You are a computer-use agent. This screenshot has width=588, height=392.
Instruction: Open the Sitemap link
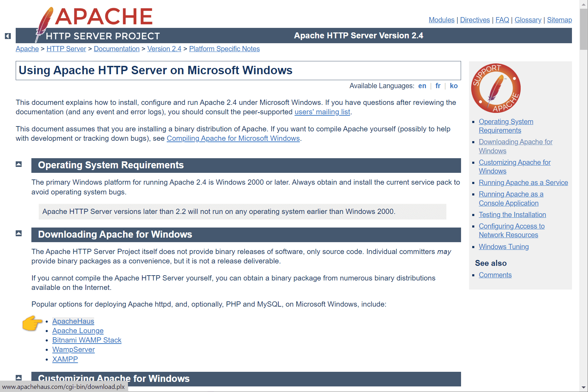tap(559, 20)
